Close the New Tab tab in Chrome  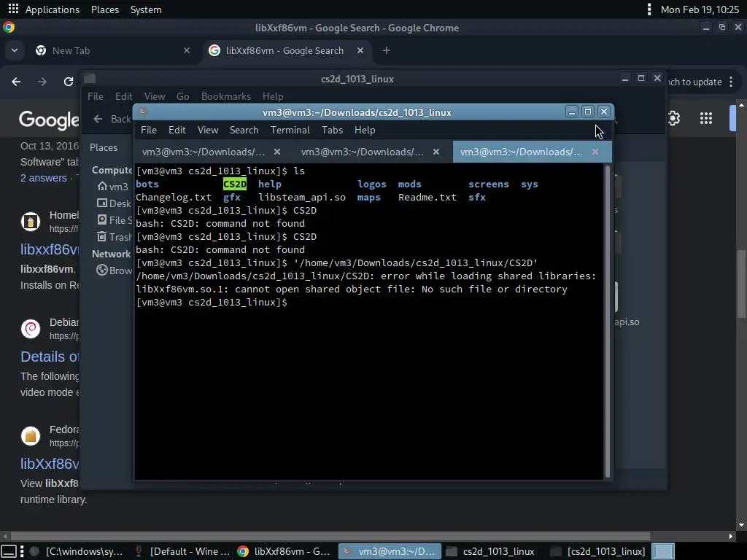tap(187, 50)
